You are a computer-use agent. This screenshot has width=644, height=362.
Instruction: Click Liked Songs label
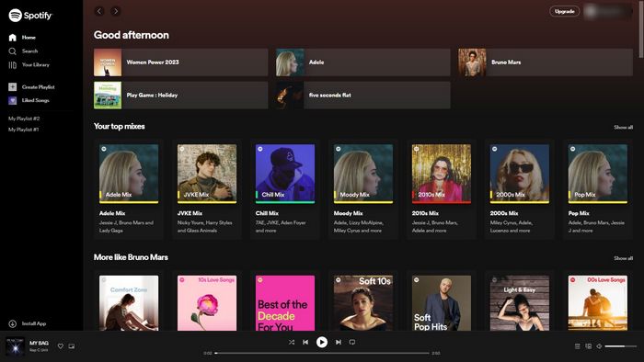35,100
